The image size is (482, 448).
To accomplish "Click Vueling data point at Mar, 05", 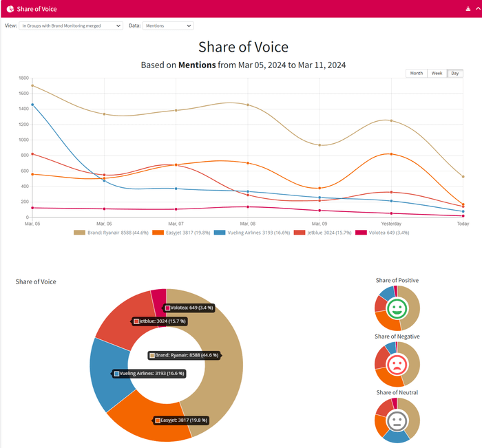I will tap(32, 105).
